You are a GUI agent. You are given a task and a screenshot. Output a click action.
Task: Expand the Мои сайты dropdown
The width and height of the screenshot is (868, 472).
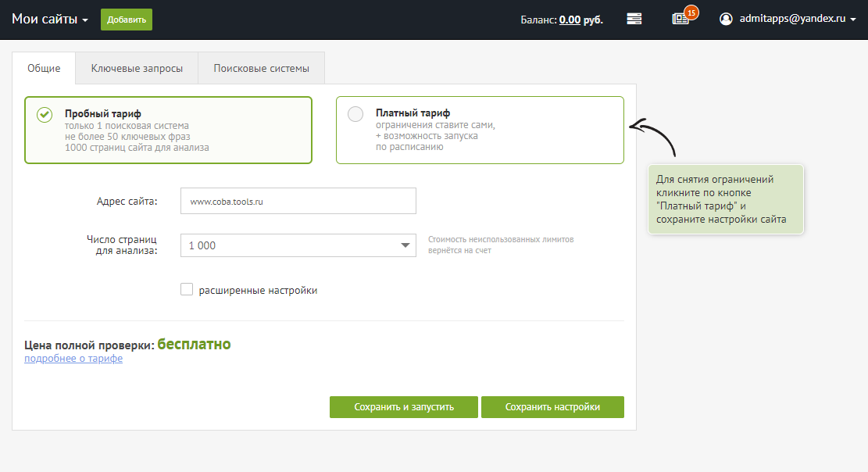point(50,20)
